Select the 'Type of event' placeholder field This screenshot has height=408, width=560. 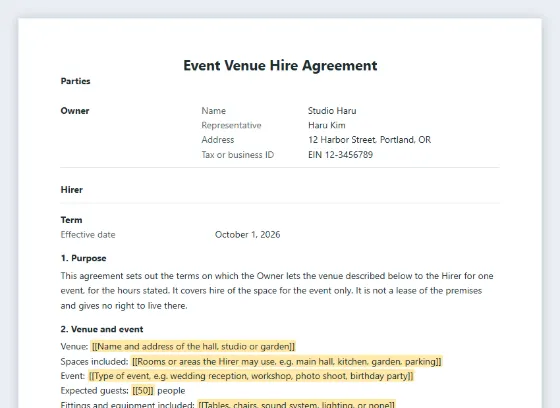(x=251, y=376)
